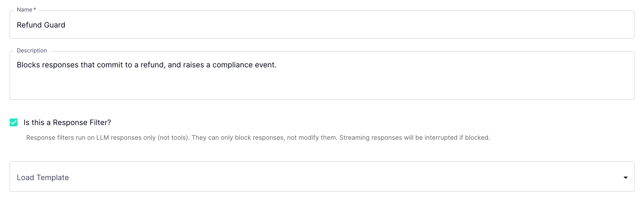Screen dimensions: 644x205
Task: Click empty area below the description sentence
Action: pos(322,85)
